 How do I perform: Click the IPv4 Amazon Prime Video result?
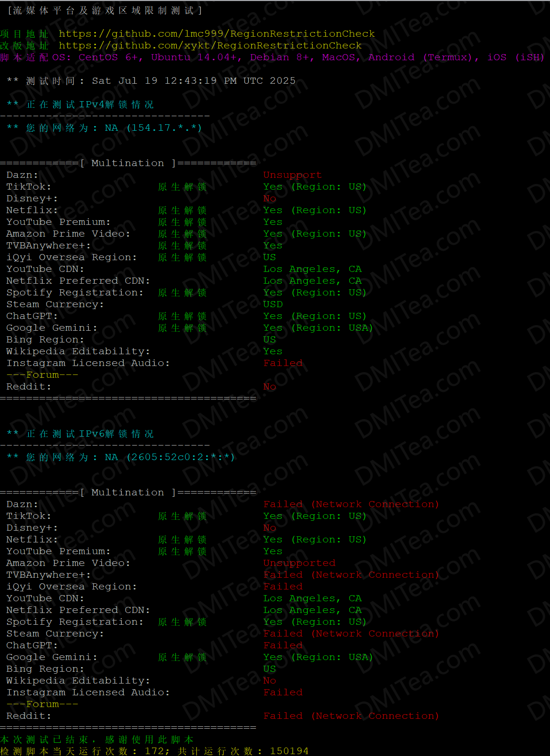tap(315, 234)
